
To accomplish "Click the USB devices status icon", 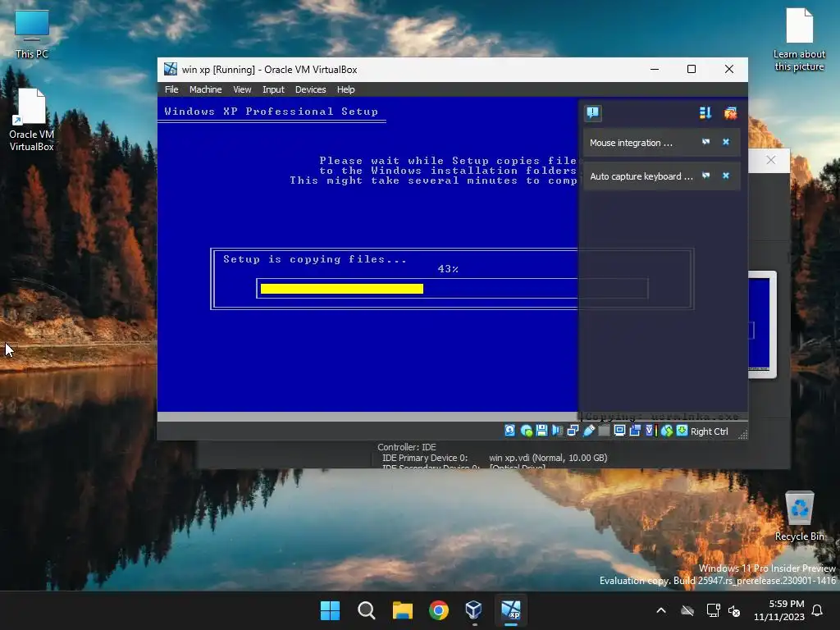I will click(x=588, y=431).
